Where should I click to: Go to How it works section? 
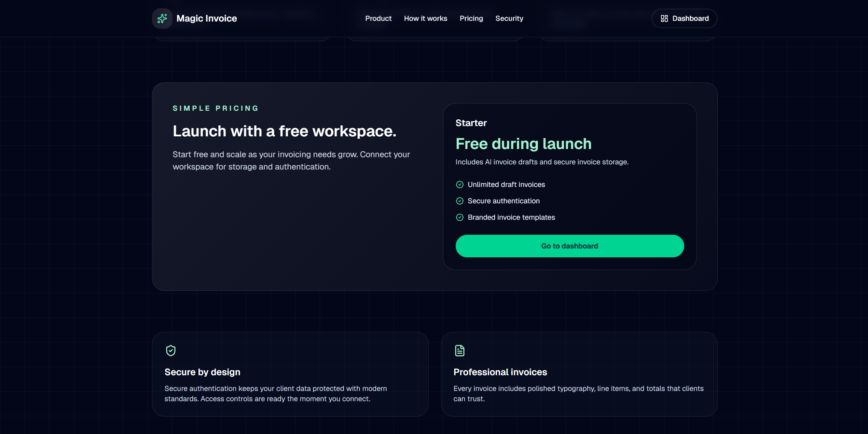pos(425,18)
